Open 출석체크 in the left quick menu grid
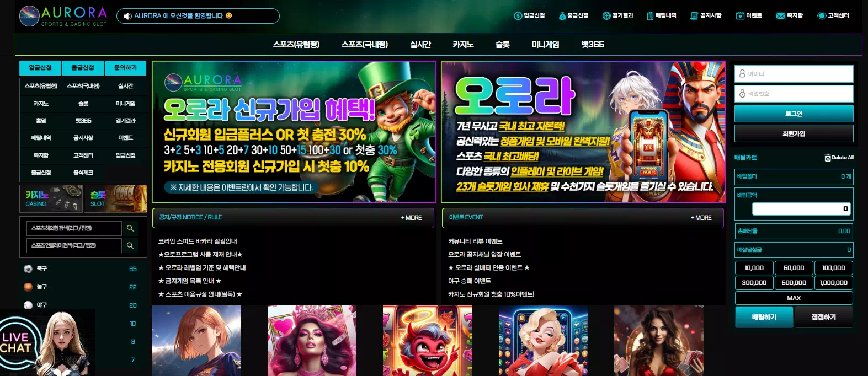The image size is (868, 376). pyautogui.click(x=83, y=173)
